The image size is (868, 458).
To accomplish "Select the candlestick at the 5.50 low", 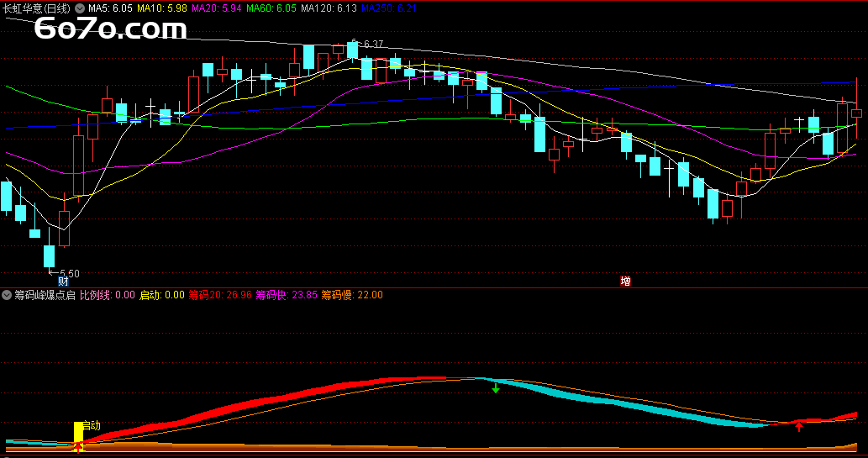I will [50, 250].
